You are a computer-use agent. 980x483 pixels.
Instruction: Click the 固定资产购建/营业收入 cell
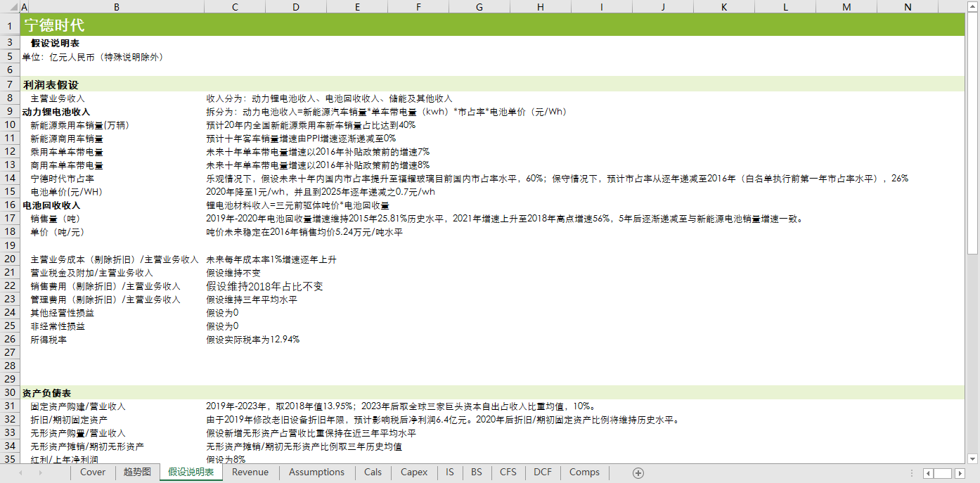coord(78,406)
